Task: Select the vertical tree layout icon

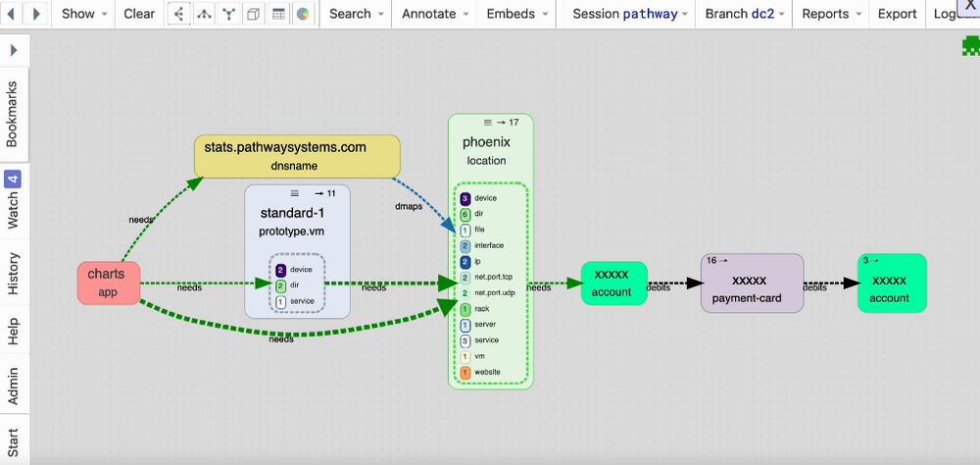Action: coord(204,14)
